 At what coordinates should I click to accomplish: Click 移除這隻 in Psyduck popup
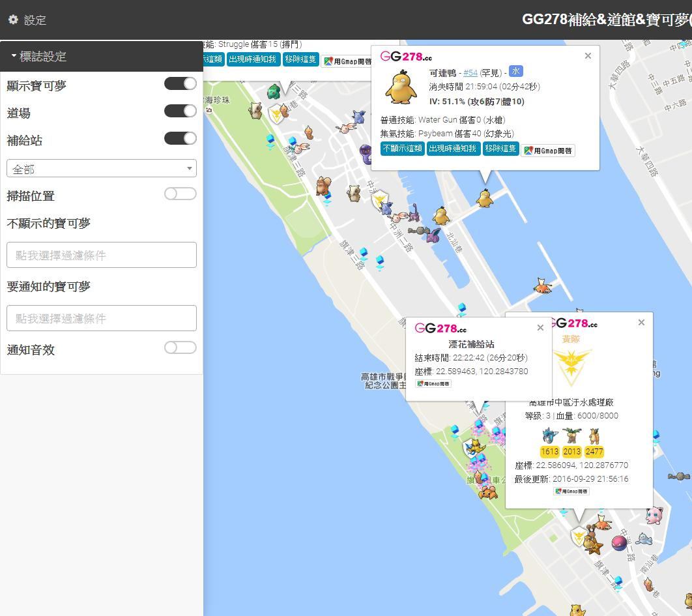(500, 149)
